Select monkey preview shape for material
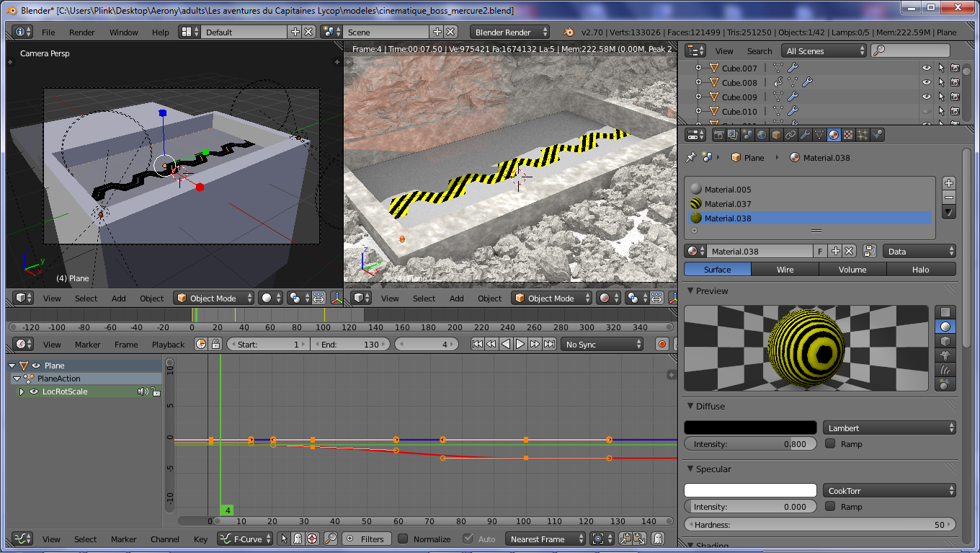This screenshot has width=980, height=553. pyautogui.click(x=945, y=355)
